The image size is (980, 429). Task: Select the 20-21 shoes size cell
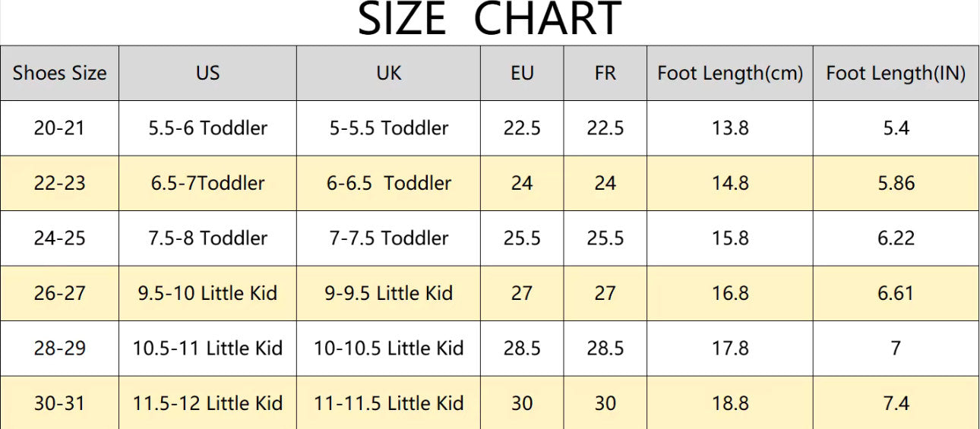(59, 128)
